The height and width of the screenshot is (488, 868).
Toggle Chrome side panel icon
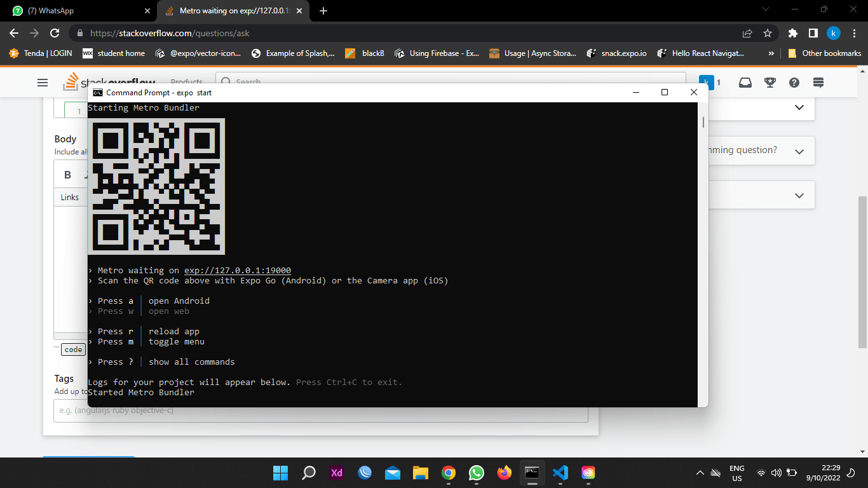(x=813, y=33)
